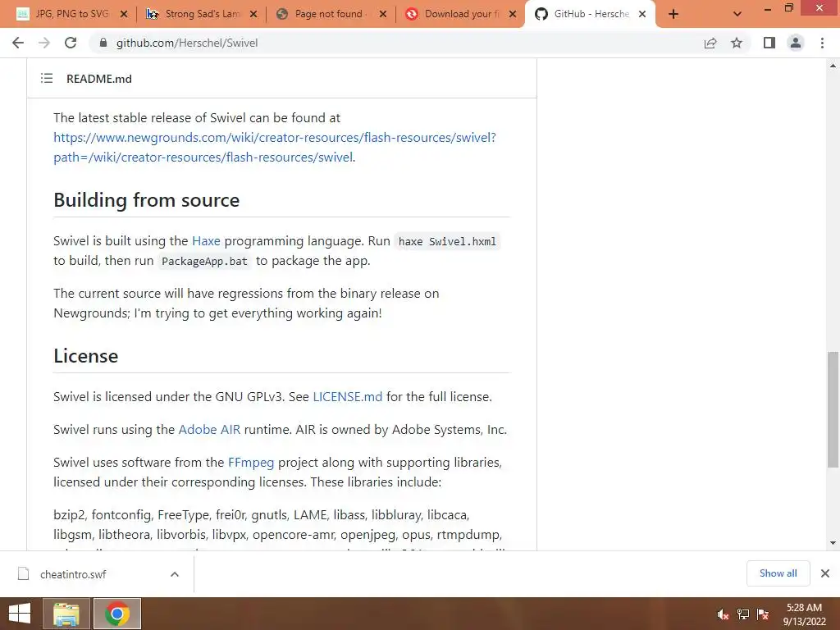
Task: Open the Windows Start menu
Action: (20, 614)
